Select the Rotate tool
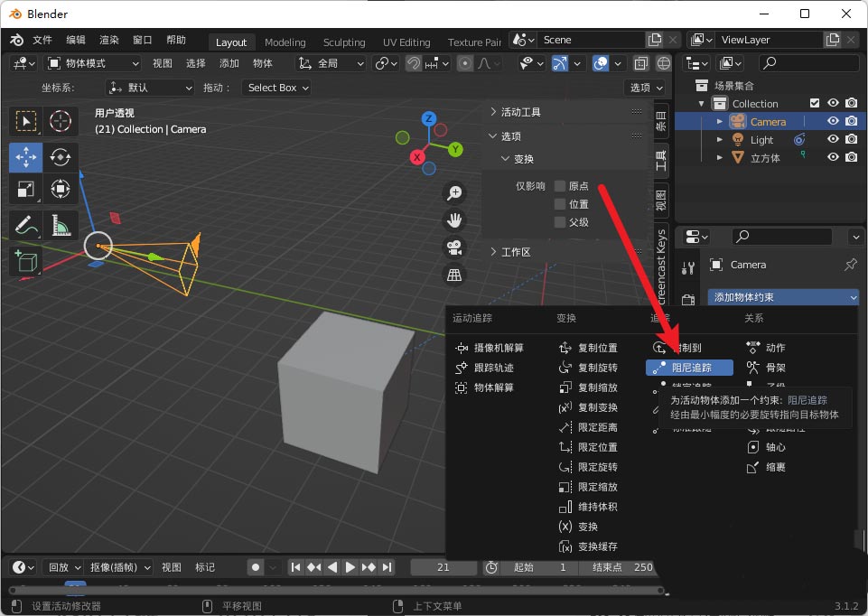Viewport: 868px width, 616px height. (x=61, y=156)
